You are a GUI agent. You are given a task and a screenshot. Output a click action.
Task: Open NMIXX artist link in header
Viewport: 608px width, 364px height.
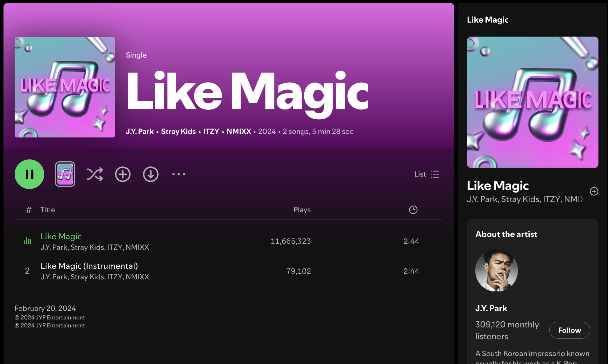pyautogui.click(x=239, y=131)
